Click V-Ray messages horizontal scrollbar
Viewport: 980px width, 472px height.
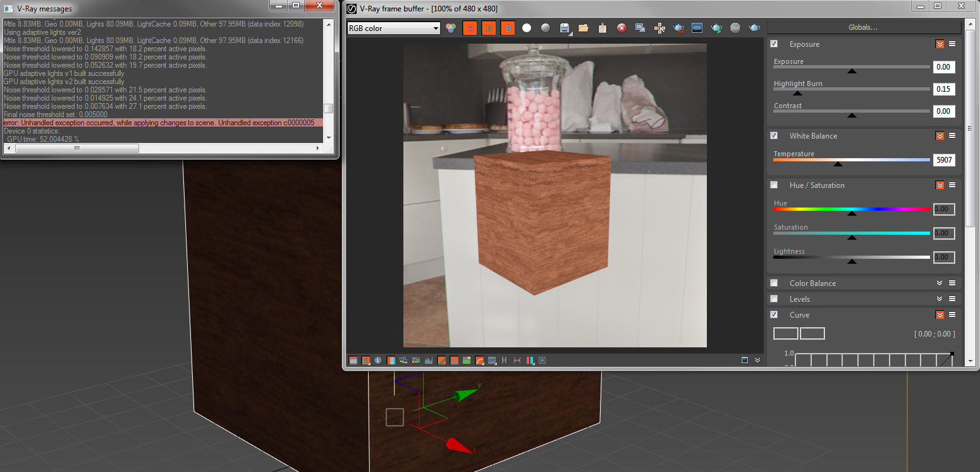[77, 148]
